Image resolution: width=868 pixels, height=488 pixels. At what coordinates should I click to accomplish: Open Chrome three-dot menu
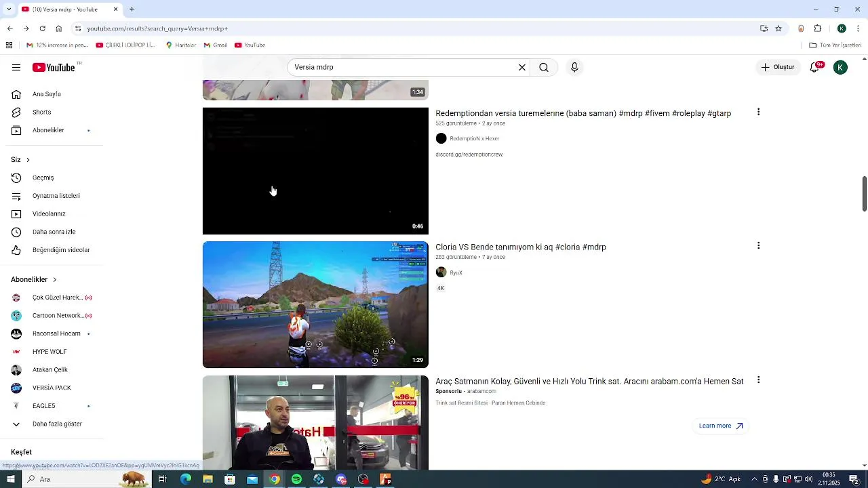pyautogui.click(x=859, y=28)
